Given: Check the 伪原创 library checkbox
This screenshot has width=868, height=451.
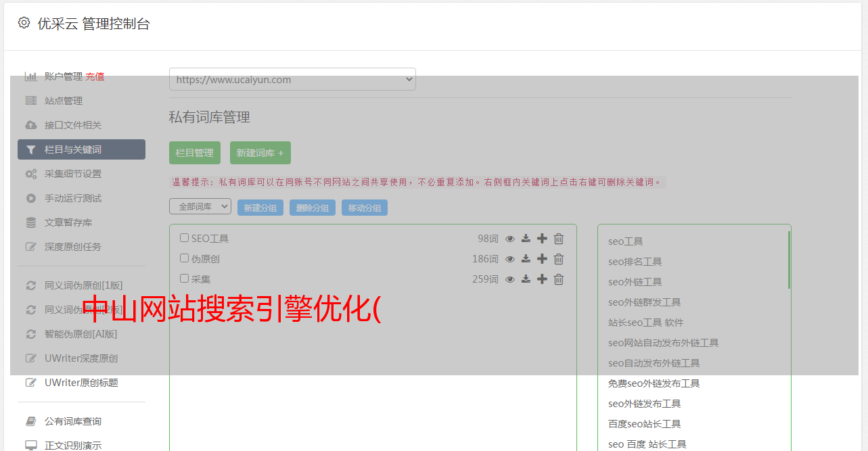Looking at the screenshot, I should [184, 258].
